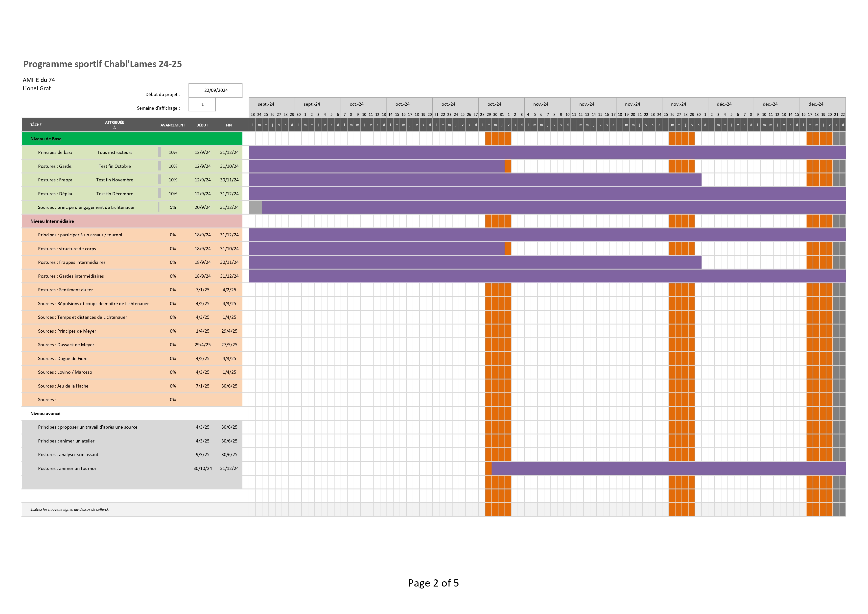Select the task Sources : Dussack de Meyer
Viewport: 868px width, 614px height.
pyautogui.click(x=66, y=345)
